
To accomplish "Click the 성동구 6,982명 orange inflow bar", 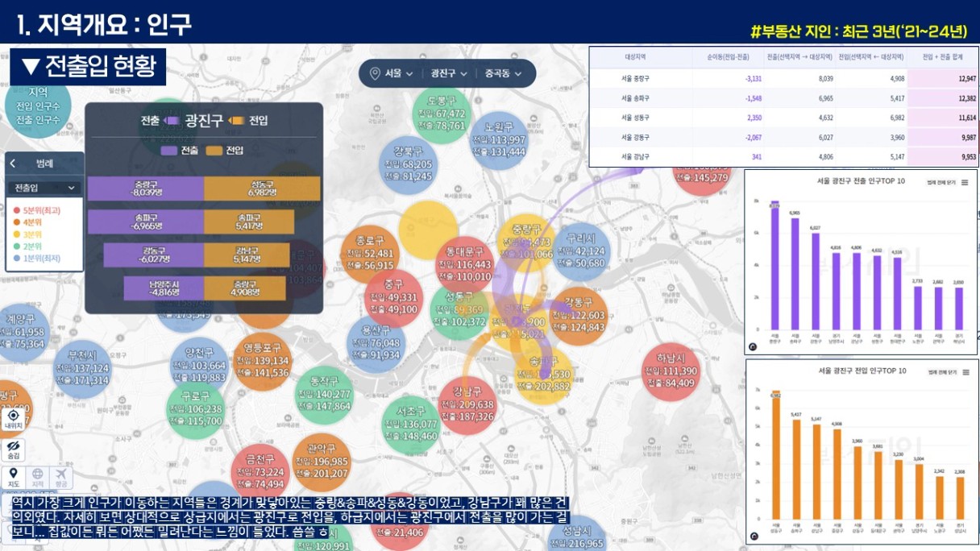I will point(264,188).
